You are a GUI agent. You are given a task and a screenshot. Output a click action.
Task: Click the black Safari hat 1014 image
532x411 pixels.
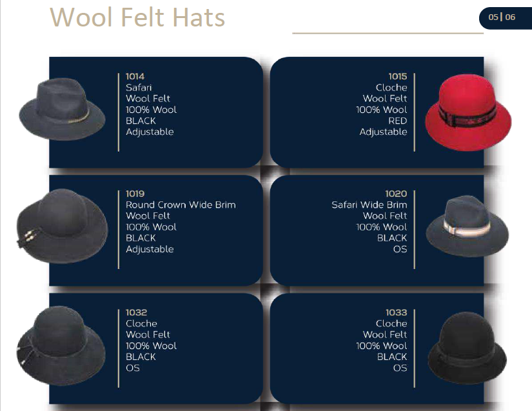(x=62, y=109)
